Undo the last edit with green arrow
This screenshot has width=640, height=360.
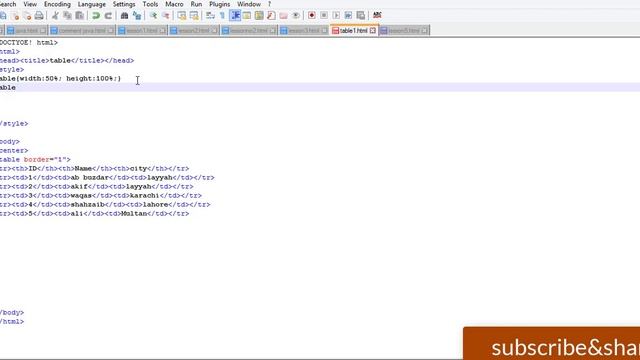click(x=96, y=16)
